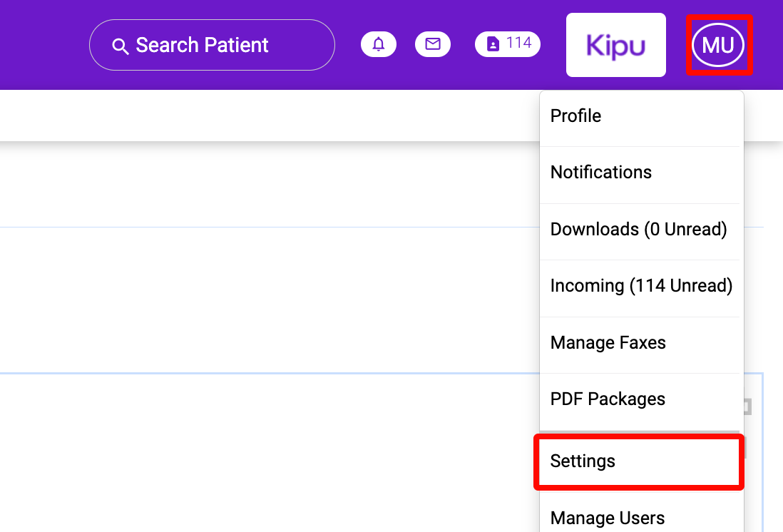
Task: Open Downloads (0 Unread) menu entry
Action: tap(638, 230)
